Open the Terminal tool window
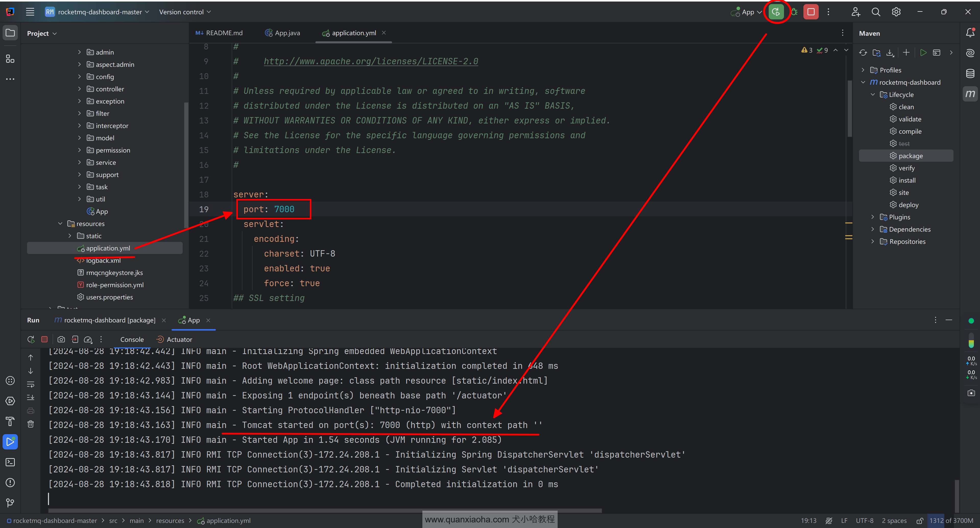 10,462
